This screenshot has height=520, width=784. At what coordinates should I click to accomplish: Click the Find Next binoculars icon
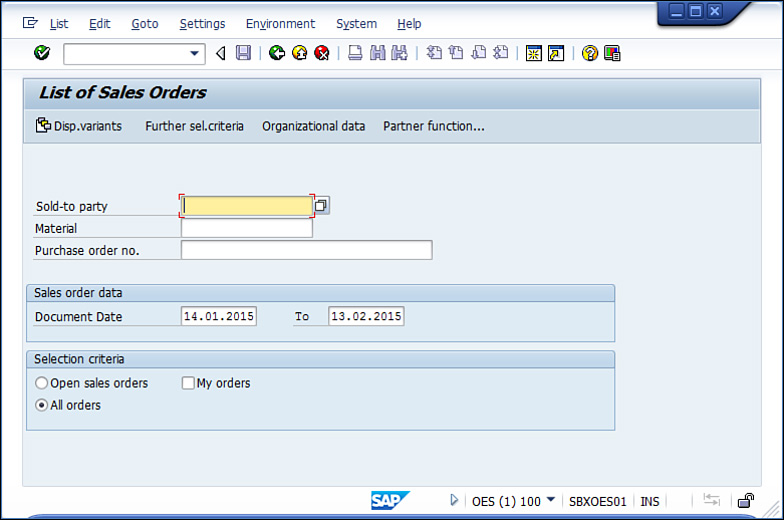[399, 52]
